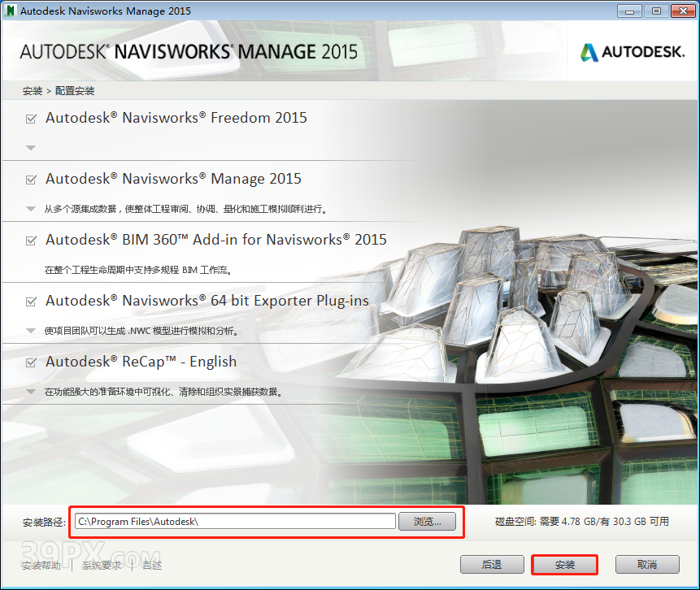Uncheck Navisworks Freedom 2015 checkbox

[31, 119]
